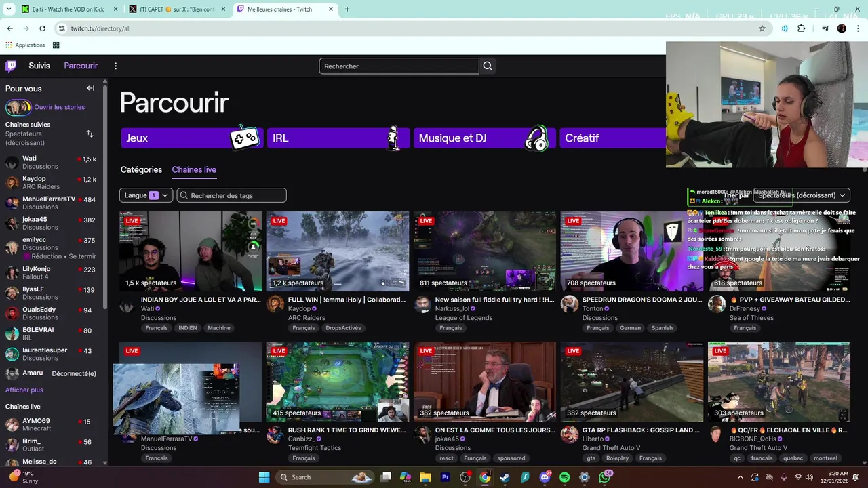Open BIGBONE_QcHs GTA stream thumbnail
The width and height of the screenshot is (868, 488).
click(x=778, y=382)
